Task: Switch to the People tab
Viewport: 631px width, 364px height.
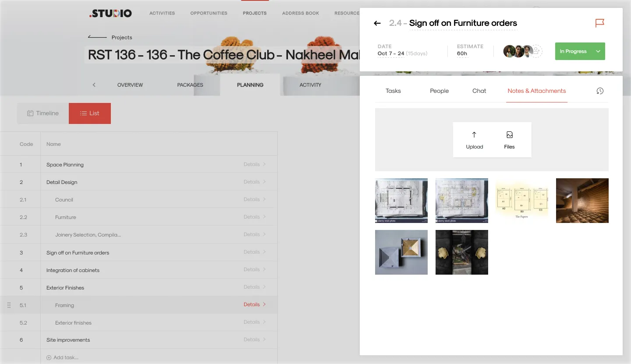Action: tap(439, 91)
